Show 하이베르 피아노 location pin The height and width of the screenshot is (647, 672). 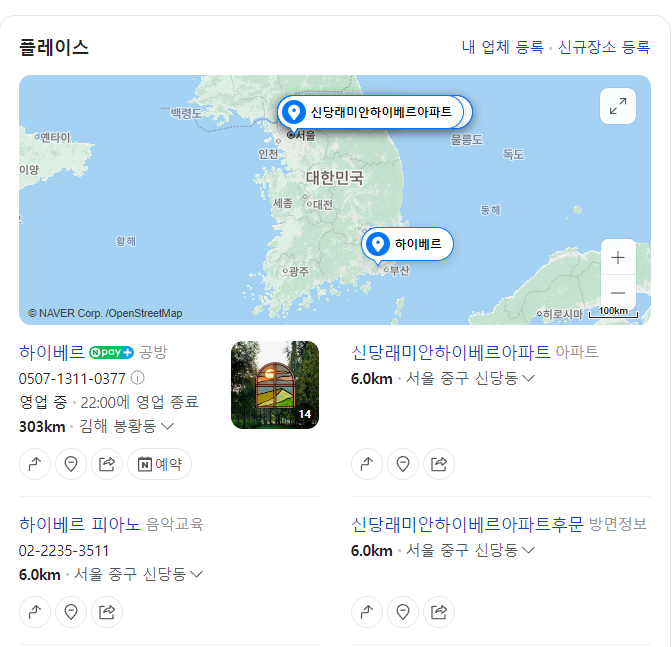coord(71,612)
